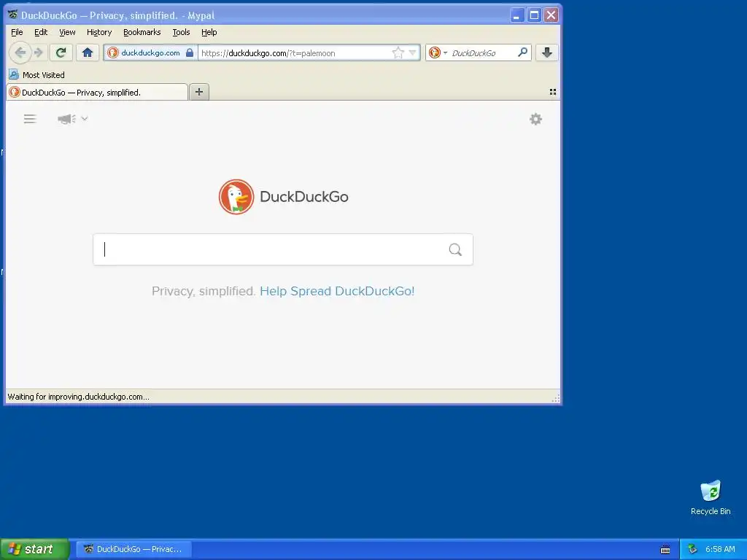Click status text Waiting for improving.duckduckgo.com

tap(78, 397)
